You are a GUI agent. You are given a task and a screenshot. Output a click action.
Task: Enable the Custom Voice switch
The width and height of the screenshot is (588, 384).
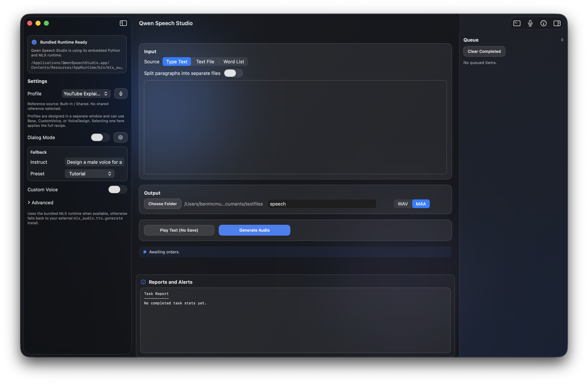[118, 189]
